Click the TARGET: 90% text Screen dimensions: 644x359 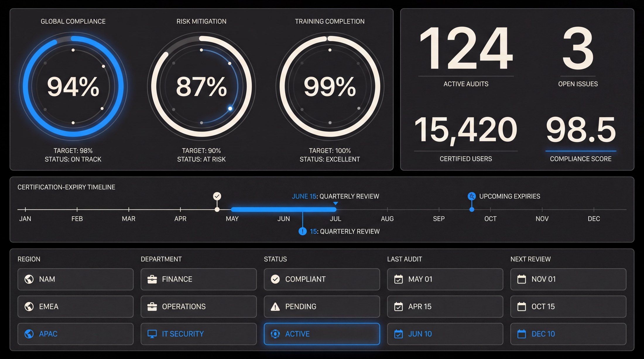tap(201, 151)
